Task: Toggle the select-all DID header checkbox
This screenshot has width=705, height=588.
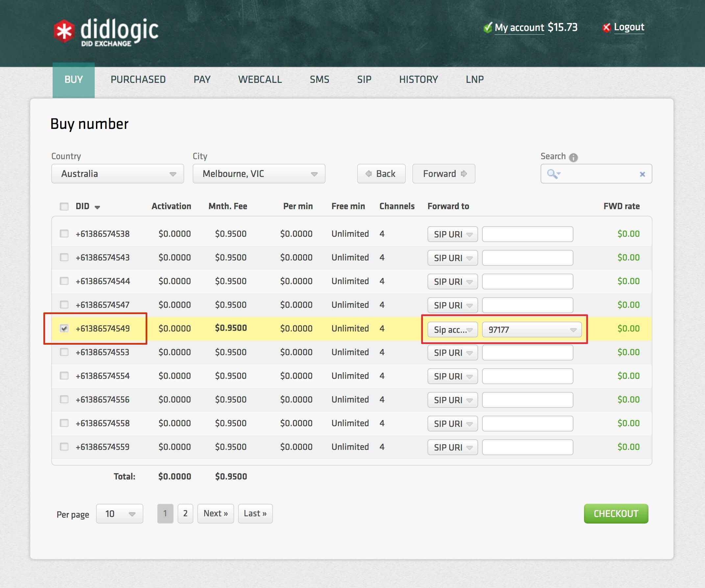Action: [64, 206]
